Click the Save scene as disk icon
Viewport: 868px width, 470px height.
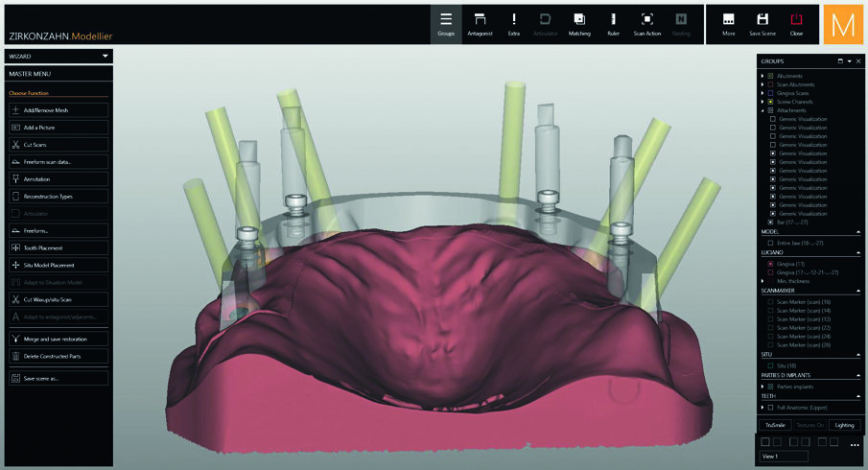[x=15, y=378]
